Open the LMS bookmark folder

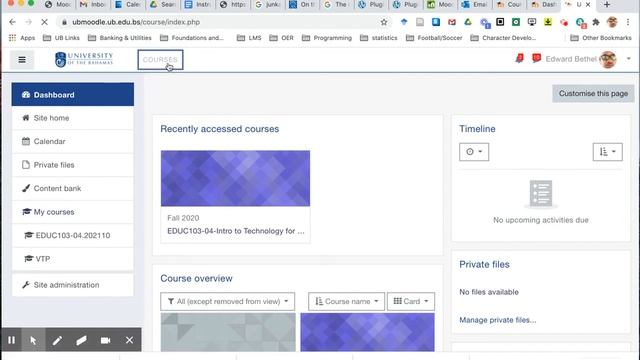249,38
